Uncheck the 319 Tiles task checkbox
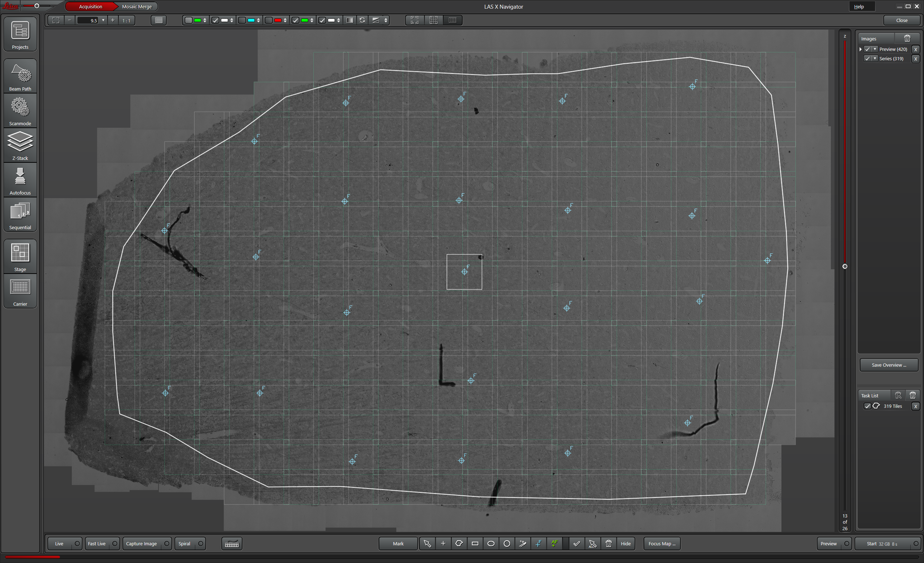Image resolution: width=924 pixels, height=563 pixels. pyautogui.click(x=867, y=406)
